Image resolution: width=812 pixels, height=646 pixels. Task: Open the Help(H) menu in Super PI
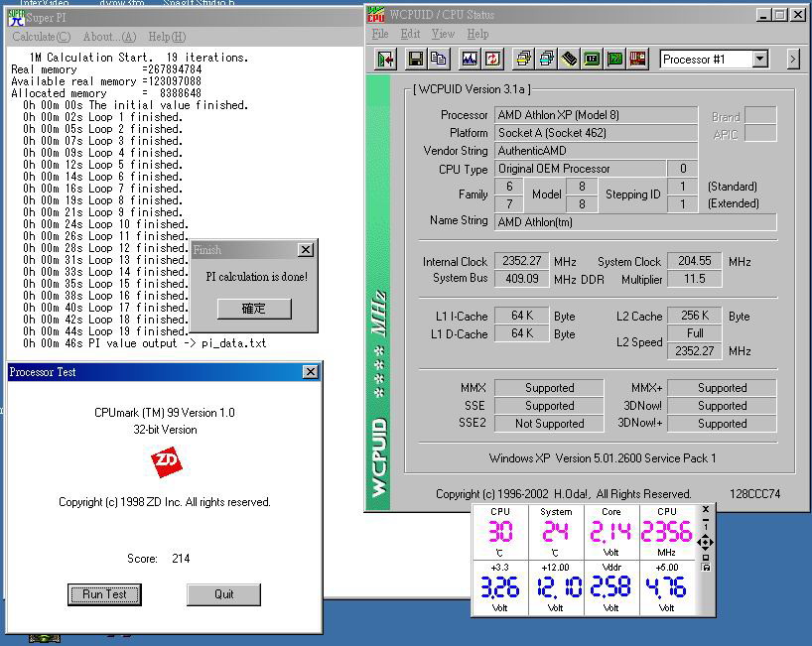167,37
